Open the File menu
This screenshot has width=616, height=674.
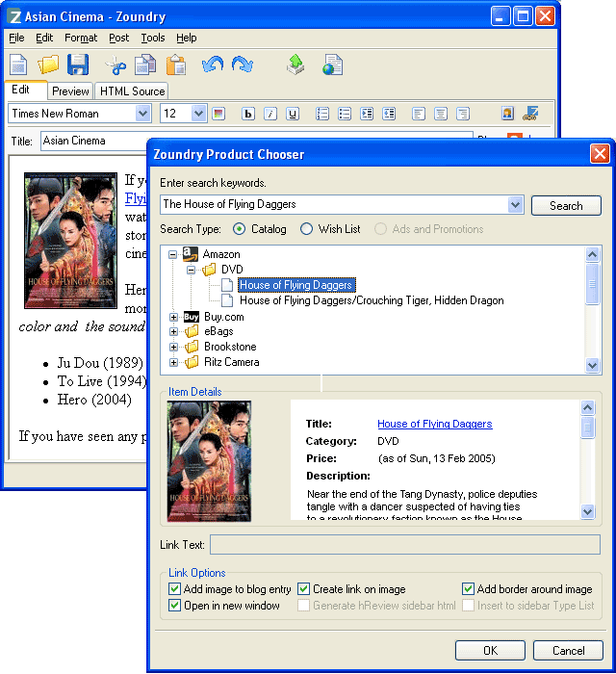16,38
